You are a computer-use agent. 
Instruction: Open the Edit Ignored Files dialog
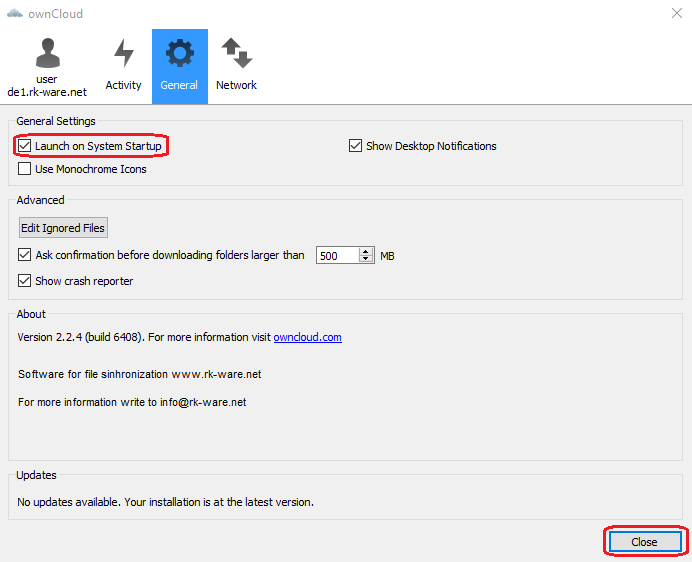coord(63,228)
